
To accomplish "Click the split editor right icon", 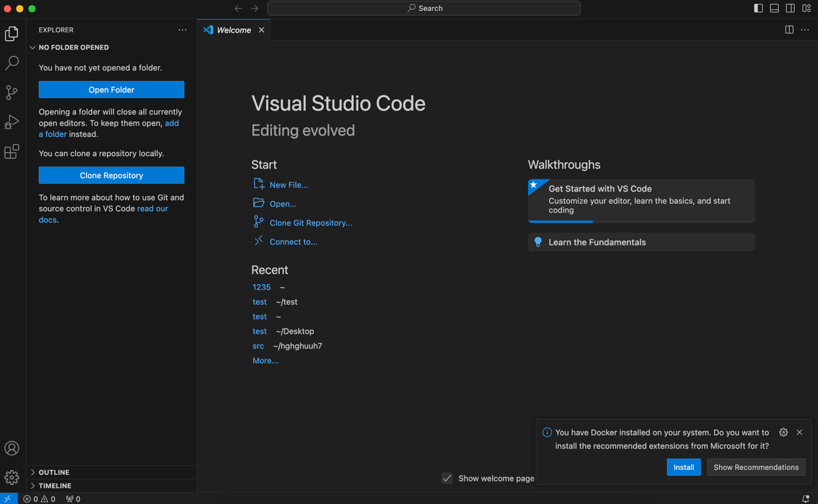I will click(x=789, y=30).
